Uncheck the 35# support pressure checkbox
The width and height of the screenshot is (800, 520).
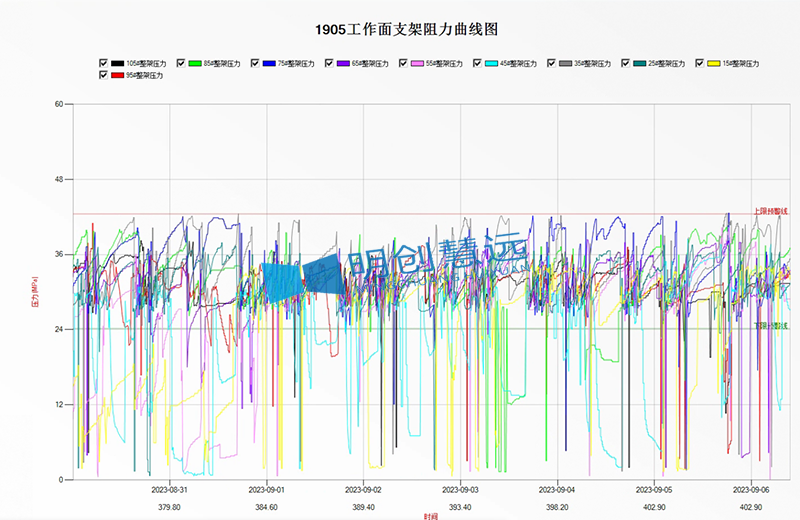pyautogui.click(x=551, y=63)
